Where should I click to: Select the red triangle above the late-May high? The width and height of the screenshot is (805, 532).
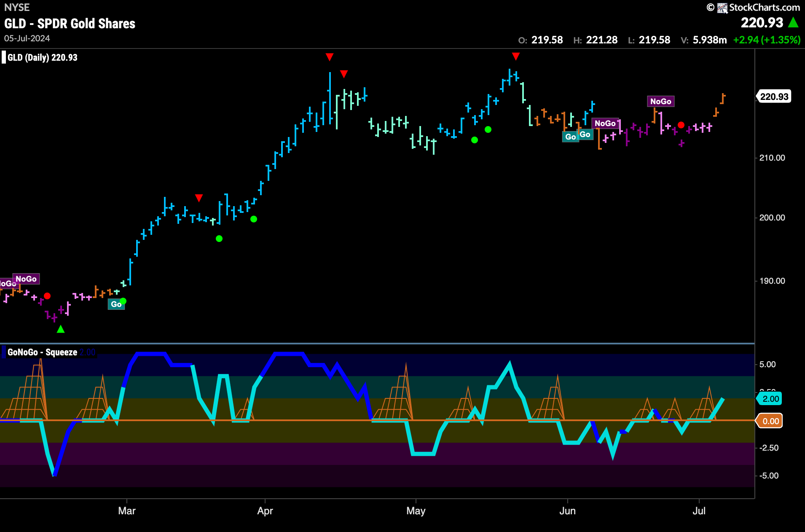tap(516, 56)
